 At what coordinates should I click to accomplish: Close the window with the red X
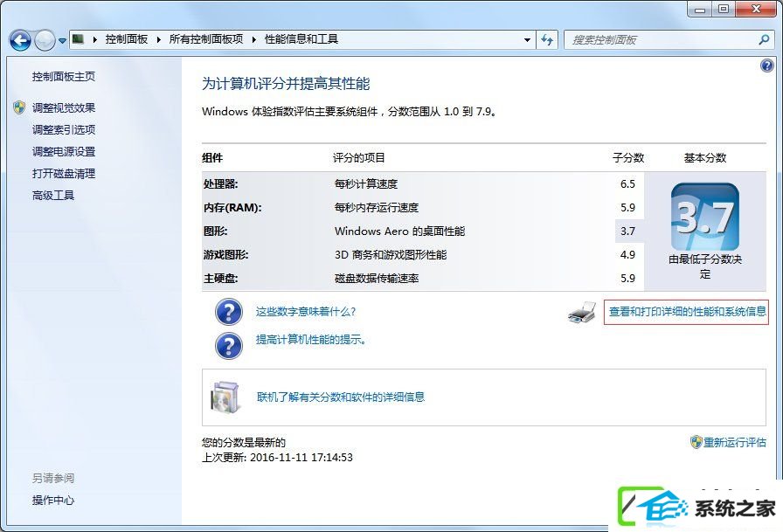coord(756,10)
